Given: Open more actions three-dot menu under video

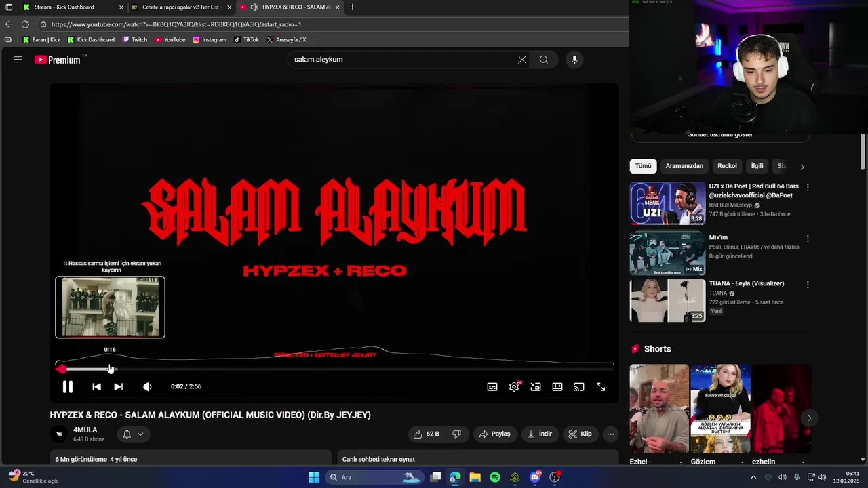Looking at the screenshot, I should click(610, 434).
